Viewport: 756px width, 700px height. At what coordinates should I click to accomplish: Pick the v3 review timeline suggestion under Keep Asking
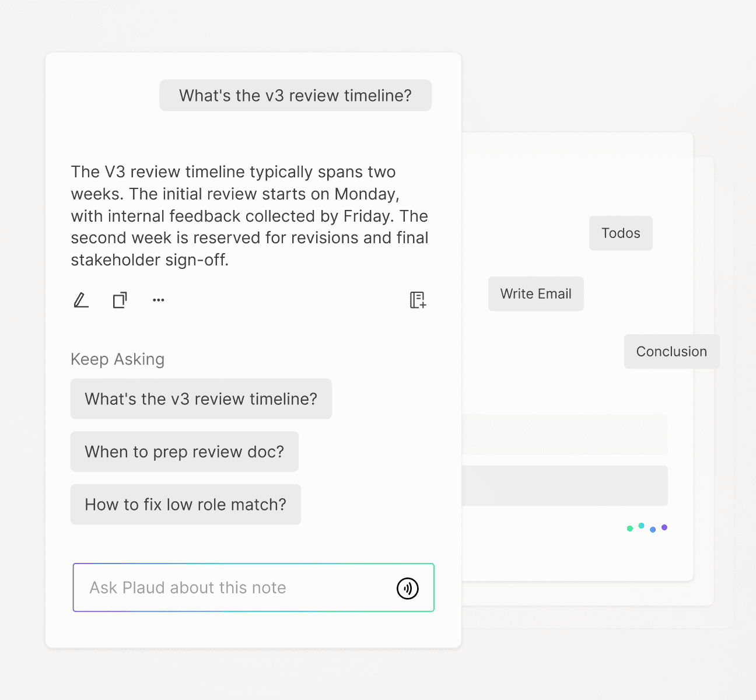pyautogui.click(x=201, y=399)
